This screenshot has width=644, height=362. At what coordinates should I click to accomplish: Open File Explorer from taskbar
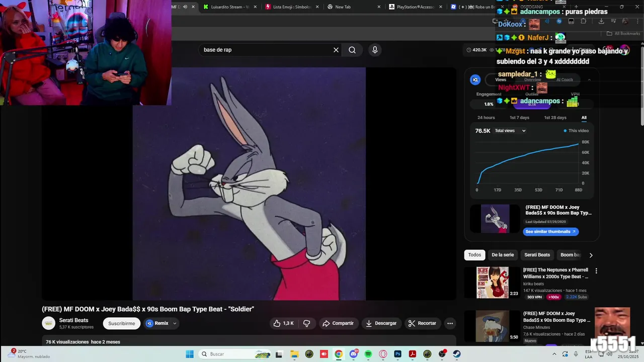(294, 354)
